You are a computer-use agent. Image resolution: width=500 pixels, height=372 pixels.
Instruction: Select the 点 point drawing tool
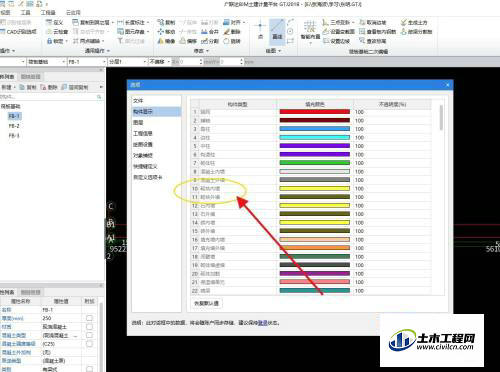pos(260,30)
